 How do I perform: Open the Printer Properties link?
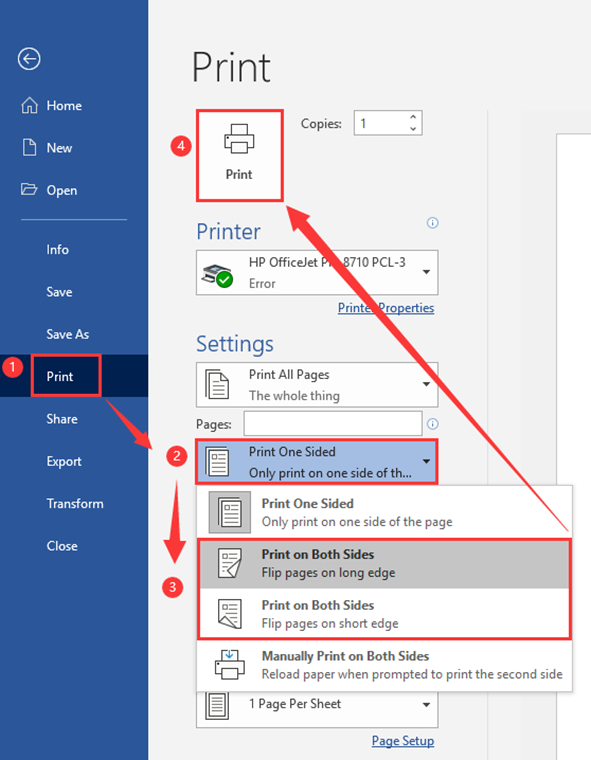pyautogui.click(x=386, y=308)
